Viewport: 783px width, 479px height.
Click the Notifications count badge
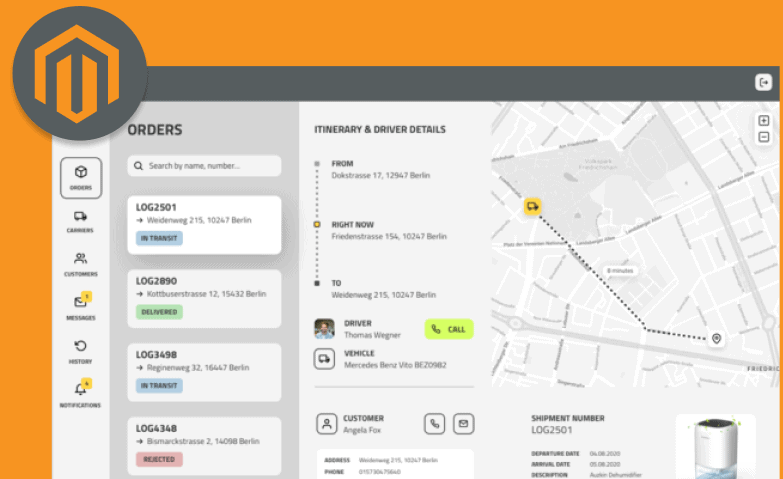coord(86,384)
